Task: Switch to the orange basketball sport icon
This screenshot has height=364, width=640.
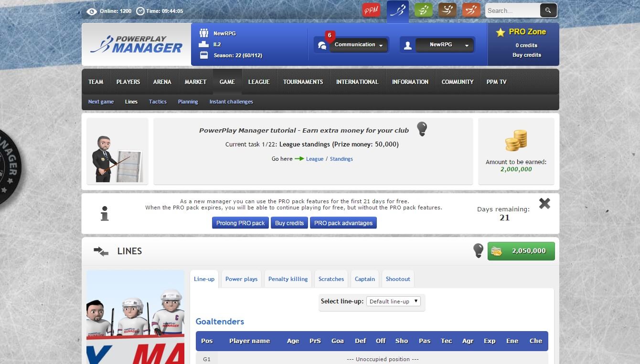Action: point(471,10)
